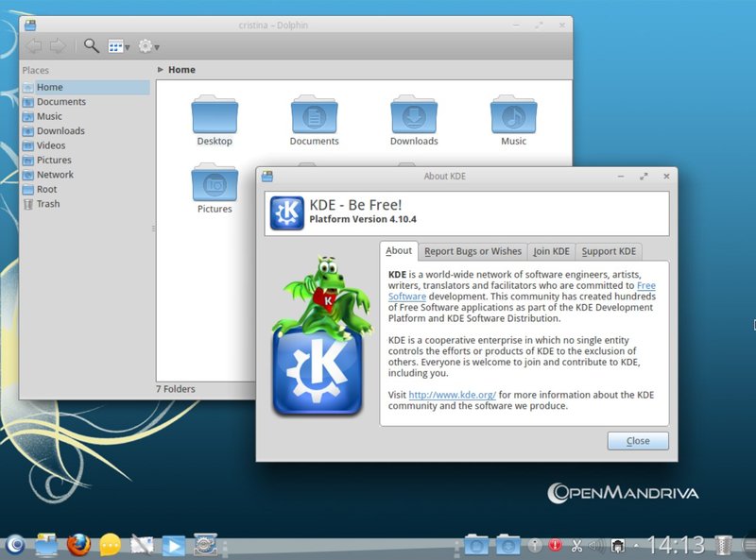The image size is (756, 560).
Task: Click the Dolphin forward arrow button
Action: [58, 46]
